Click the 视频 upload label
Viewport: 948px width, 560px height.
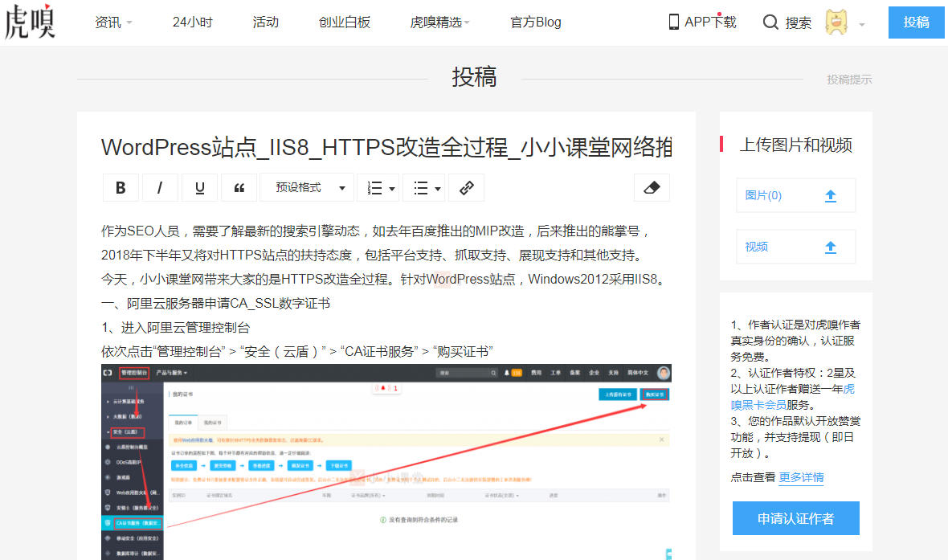pyautogui.click(x=756, y=247)
